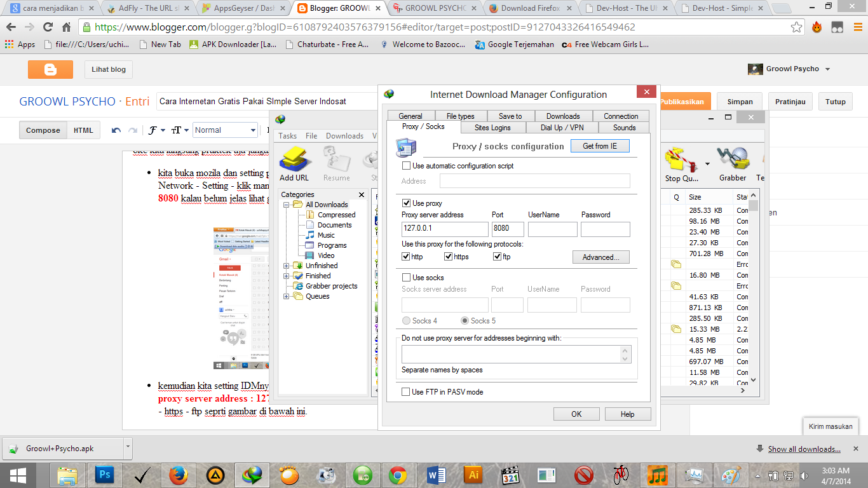Image resolution: width=868 pixels, height=488 pixels.
Task: Enable Use automatic configuration script
Action: coord(406,166)
